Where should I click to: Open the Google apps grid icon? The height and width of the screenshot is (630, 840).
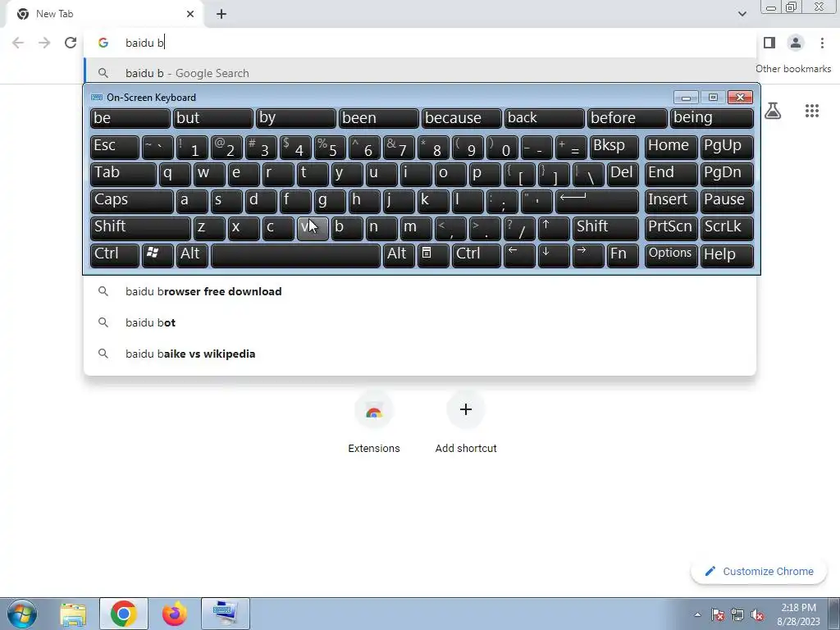pos(811,111)
